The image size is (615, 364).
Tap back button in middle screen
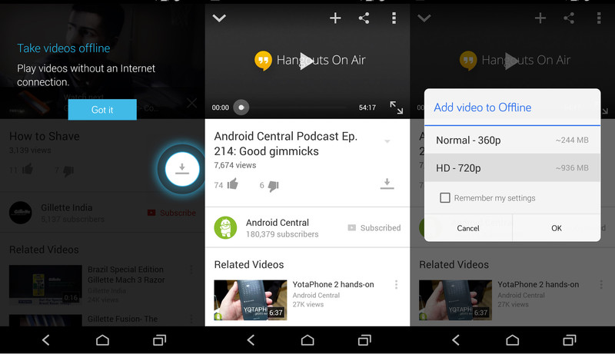coord(251,339)
